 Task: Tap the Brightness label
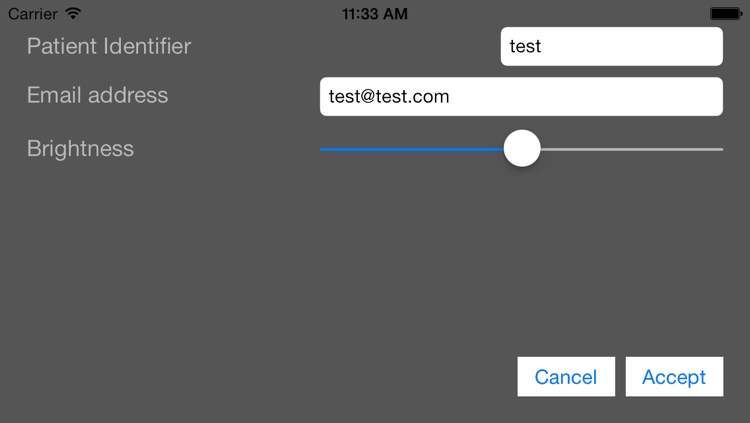80,149
